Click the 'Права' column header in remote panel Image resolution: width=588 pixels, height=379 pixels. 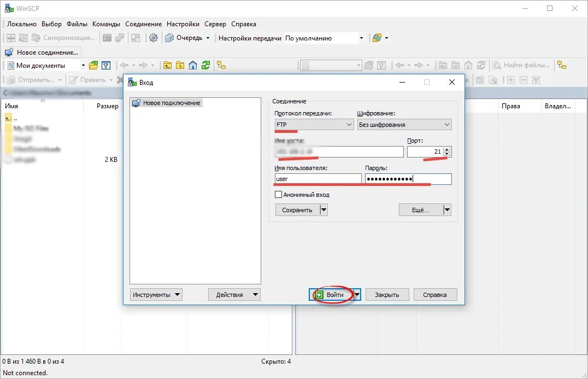(519, 106)
